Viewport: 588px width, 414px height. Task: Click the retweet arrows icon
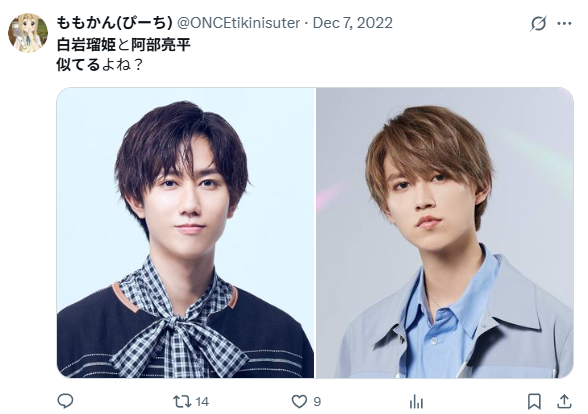click(x=182, y=402)
